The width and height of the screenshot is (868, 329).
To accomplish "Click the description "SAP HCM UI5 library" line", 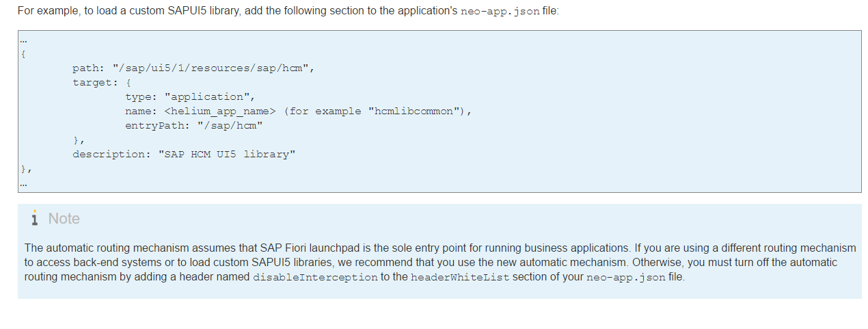I will click(x=184, y=155).
